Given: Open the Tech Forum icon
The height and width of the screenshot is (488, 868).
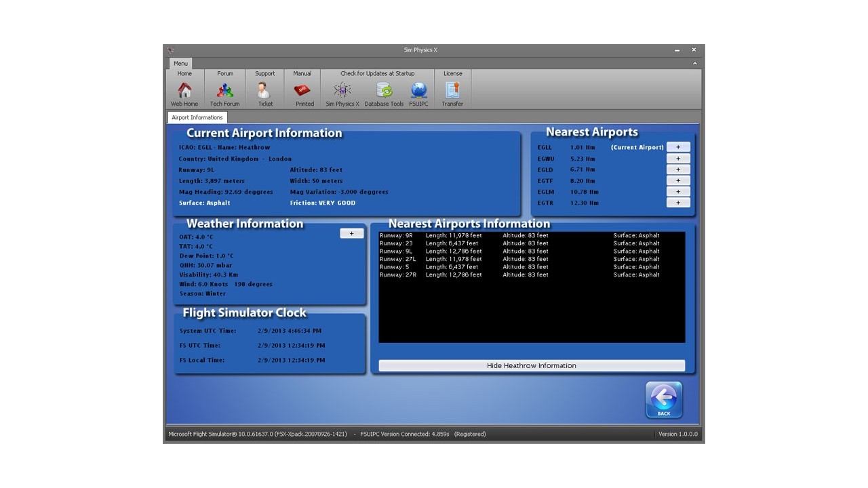Looking at the screenshot, I should [224, 91].
